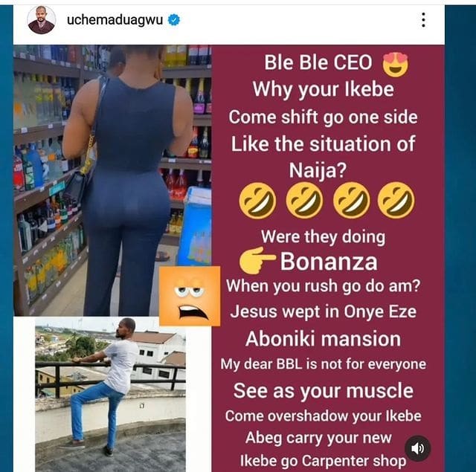Click the 'See as your muscle' text
The width and height of the screenshot is (476, 472).
click(324, 390)
